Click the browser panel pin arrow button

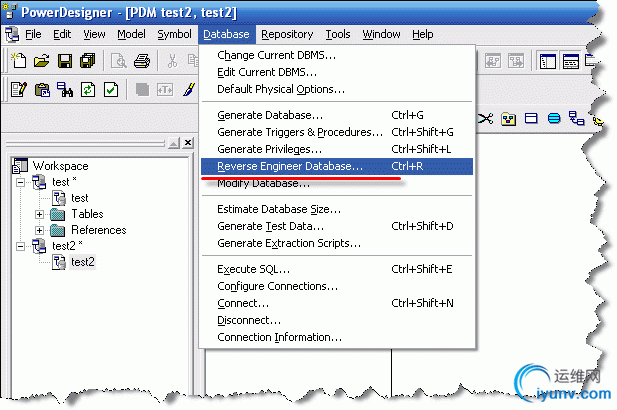(x=174, y=143)
